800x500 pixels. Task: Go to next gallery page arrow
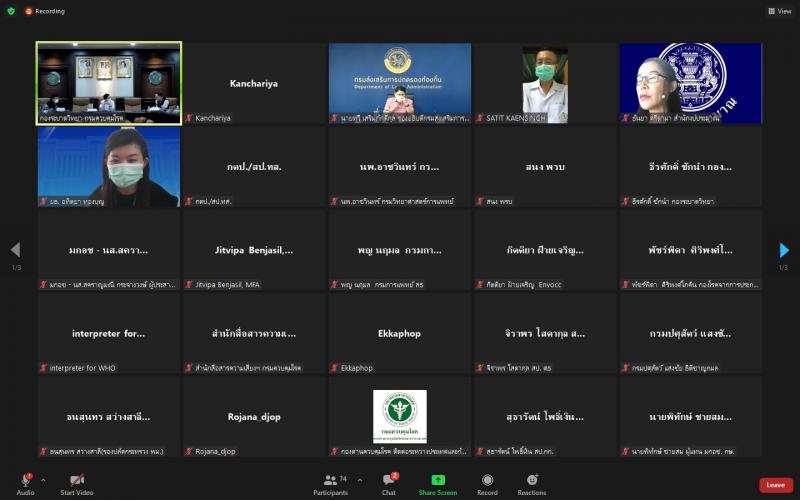pyautogui.click(x=784, y=249)
